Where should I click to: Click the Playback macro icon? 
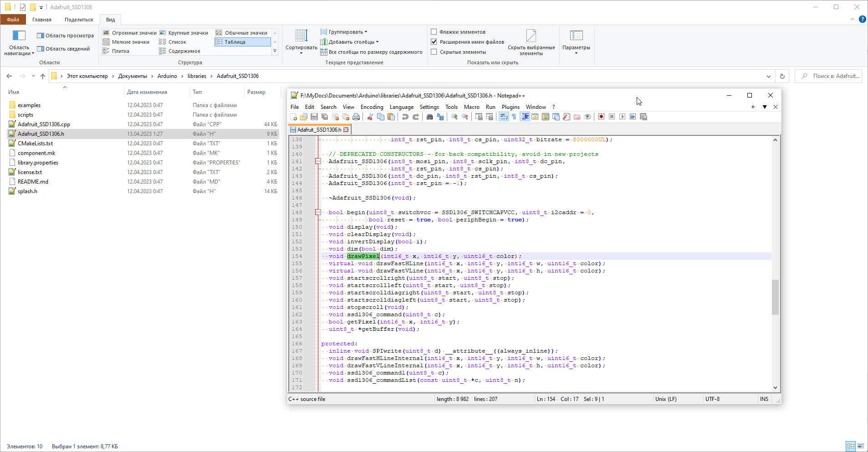pos(622,117)
